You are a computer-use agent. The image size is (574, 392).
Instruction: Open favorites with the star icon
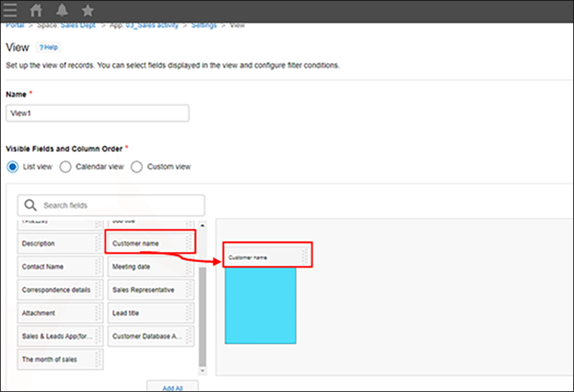tap(88, 11)
